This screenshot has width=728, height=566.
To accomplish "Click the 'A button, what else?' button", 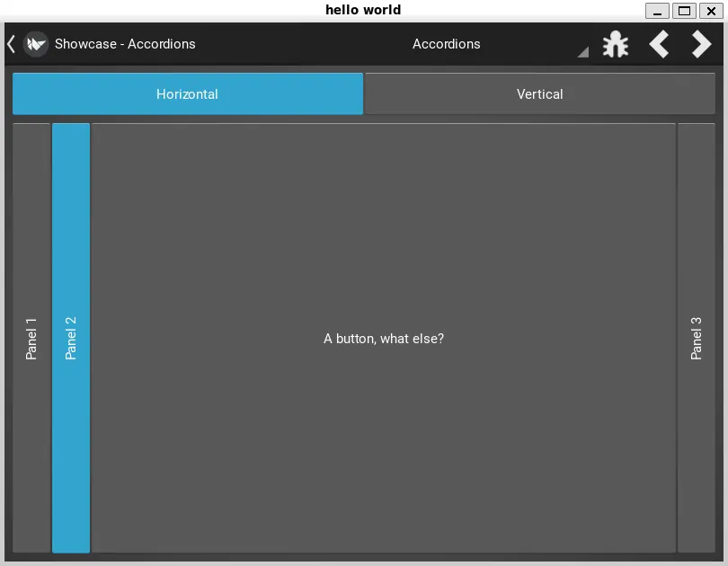I will coord(384,338).
